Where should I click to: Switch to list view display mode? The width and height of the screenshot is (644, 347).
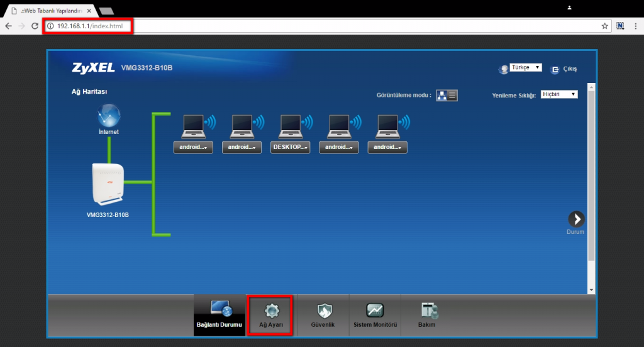tap(452, 96)
